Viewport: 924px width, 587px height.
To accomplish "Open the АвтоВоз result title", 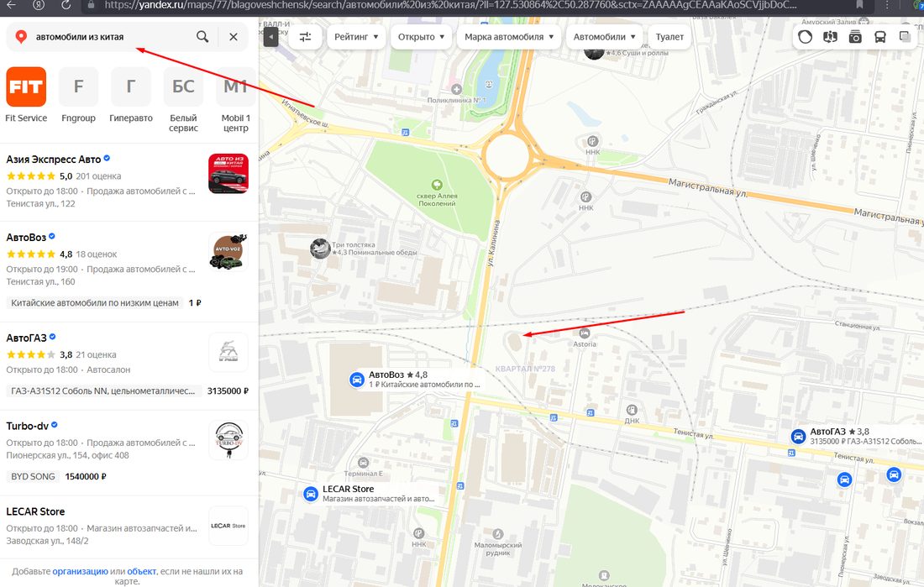I will click(26, 238).
